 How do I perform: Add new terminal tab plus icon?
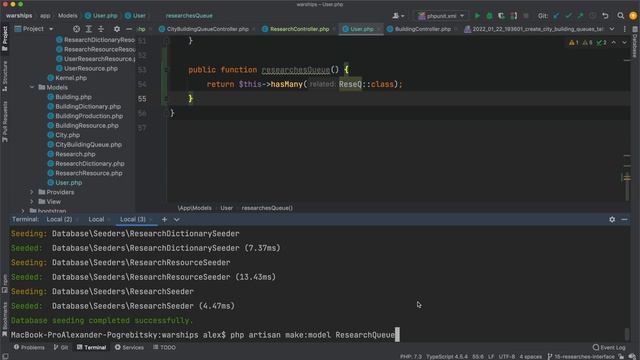click(164, 220)
